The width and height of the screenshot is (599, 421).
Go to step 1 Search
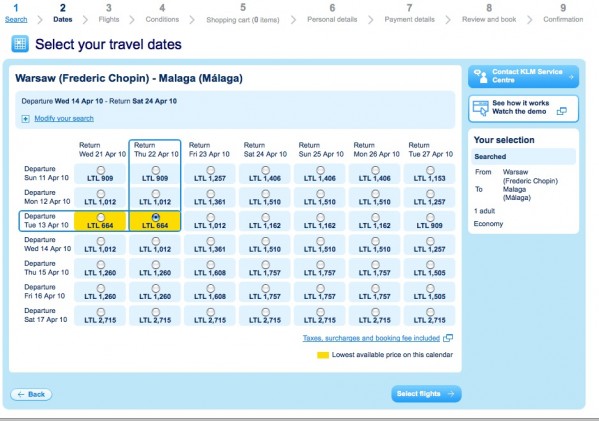click(x=16, y=14)
